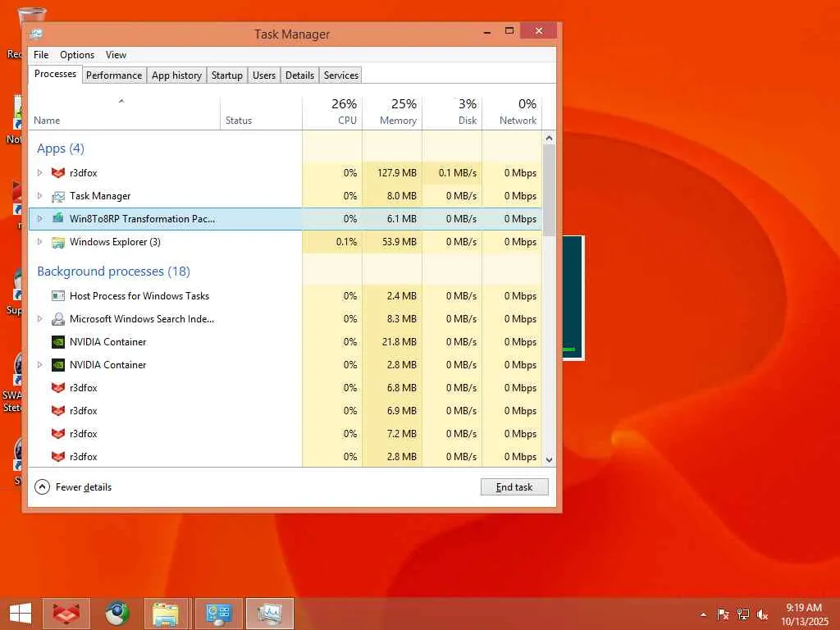840x630 pixels.
Task: Click the muted volume tray icon
Action: click(x=762, y=614)
